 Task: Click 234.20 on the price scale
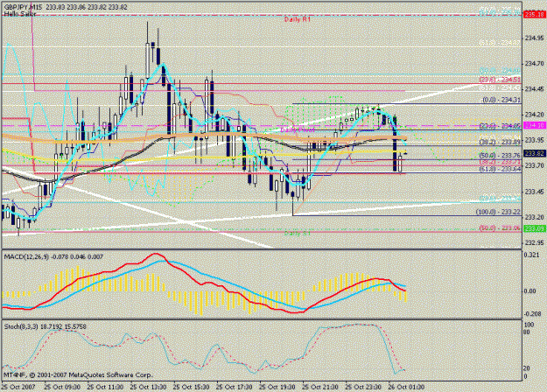pyautogui.click(x=534, y=115)
